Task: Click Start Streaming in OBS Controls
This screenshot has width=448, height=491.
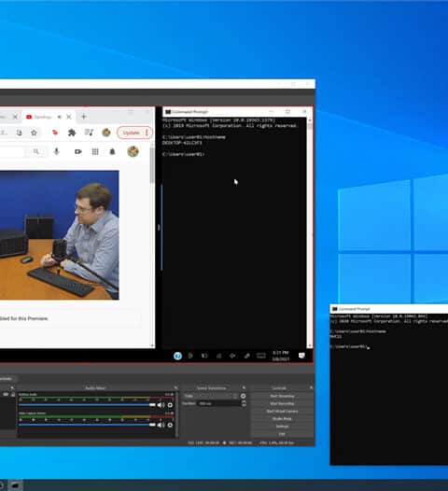Action: coord(282,396)
